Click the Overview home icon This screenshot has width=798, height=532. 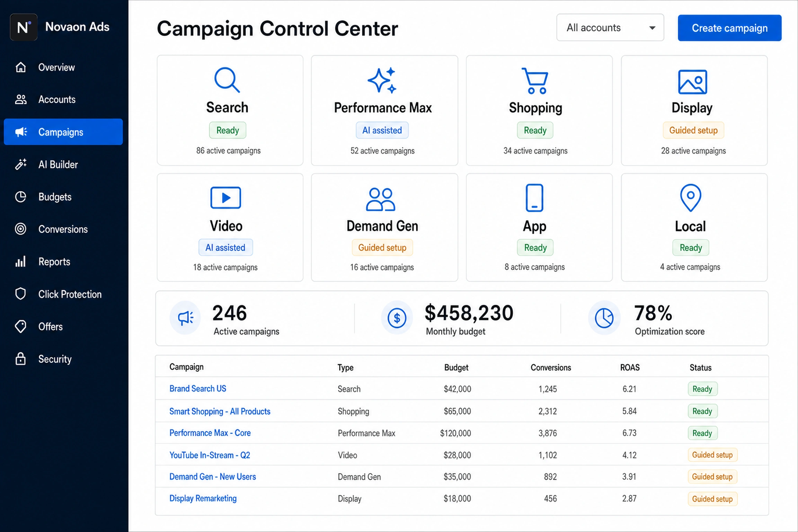click(21, 67)
